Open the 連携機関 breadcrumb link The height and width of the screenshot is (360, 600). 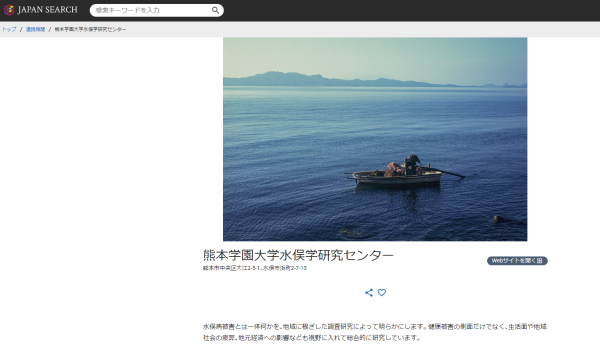click(x=36, y=29)
